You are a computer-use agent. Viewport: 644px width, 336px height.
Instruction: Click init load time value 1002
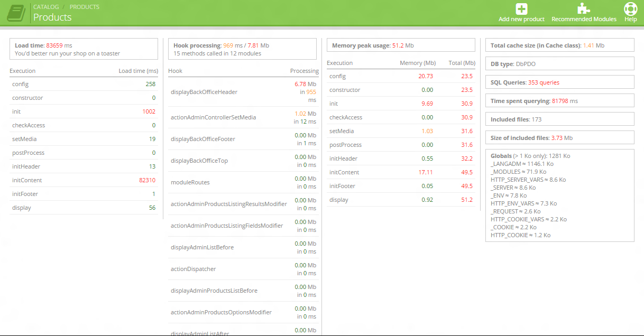pyautogui.click(x=149, y=111)
